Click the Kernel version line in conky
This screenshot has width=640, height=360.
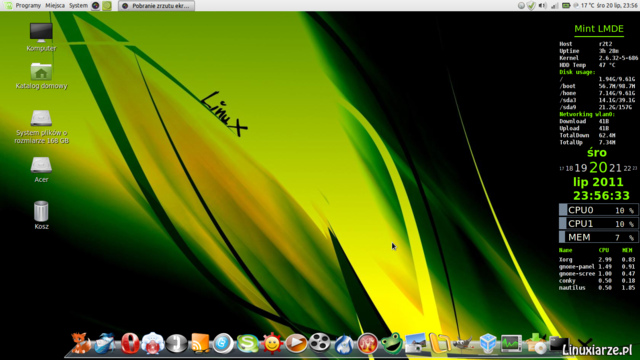[x=599, y=58]
